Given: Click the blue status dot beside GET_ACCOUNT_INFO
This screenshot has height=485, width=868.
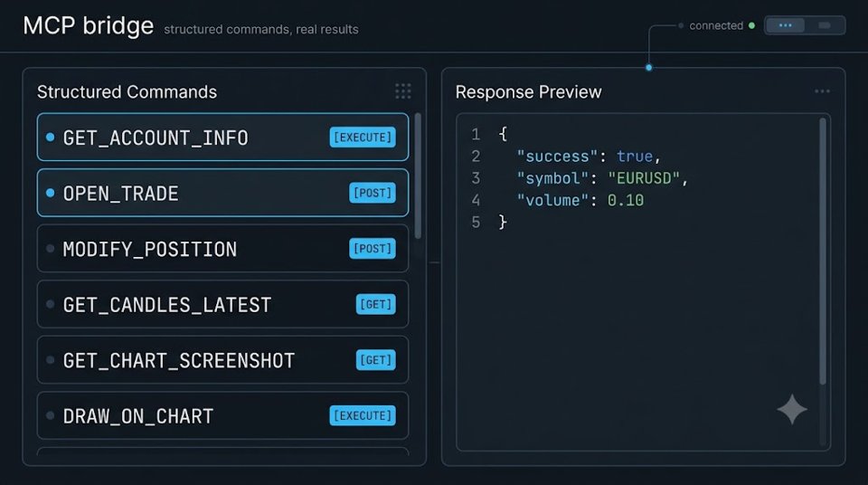Looking at the screenshot, I should [x=51, y=137].
